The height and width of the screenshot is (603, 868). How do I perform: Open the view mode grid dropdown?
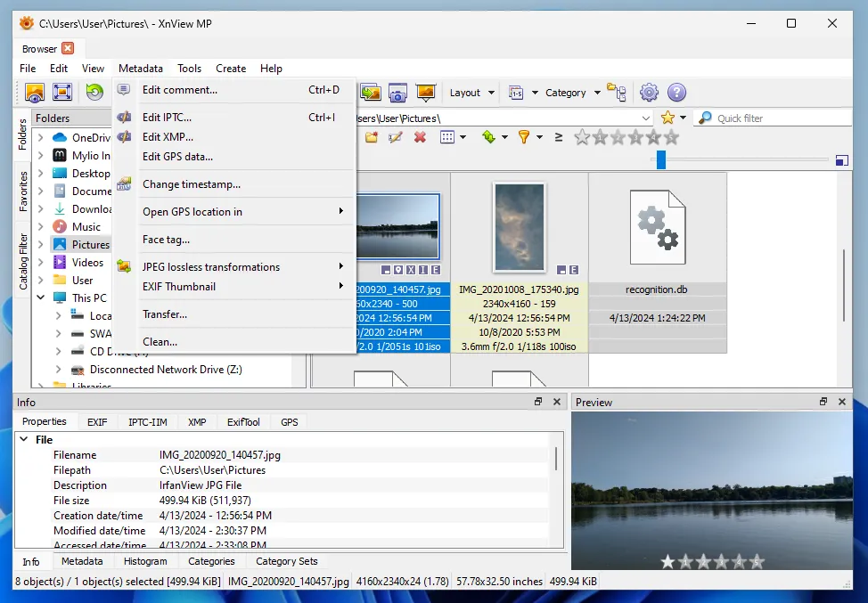tap(463, 136)
